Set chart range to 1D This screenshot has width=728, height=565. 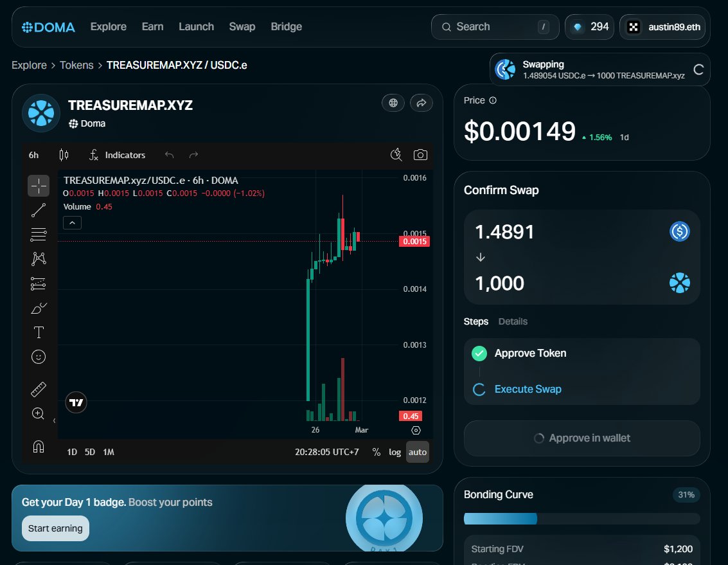pyautogui.click(x=72, y=452)
